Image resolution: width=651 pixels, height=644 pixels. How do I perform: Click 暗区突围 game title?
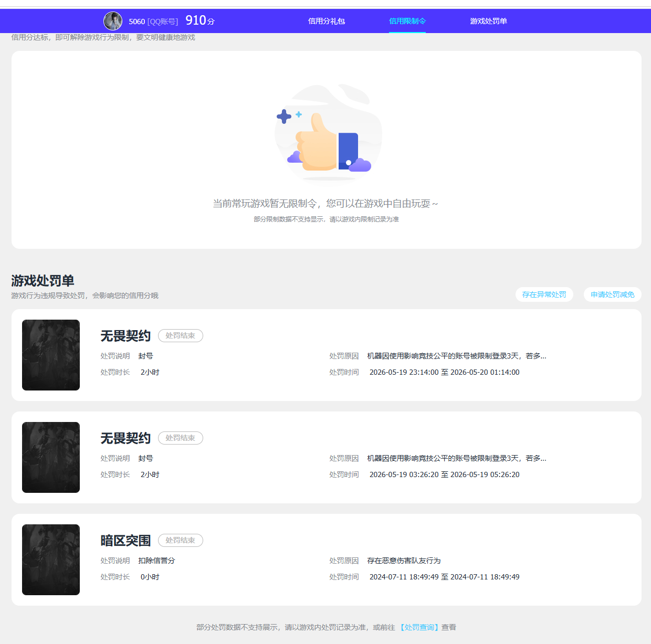coord(126,541)
